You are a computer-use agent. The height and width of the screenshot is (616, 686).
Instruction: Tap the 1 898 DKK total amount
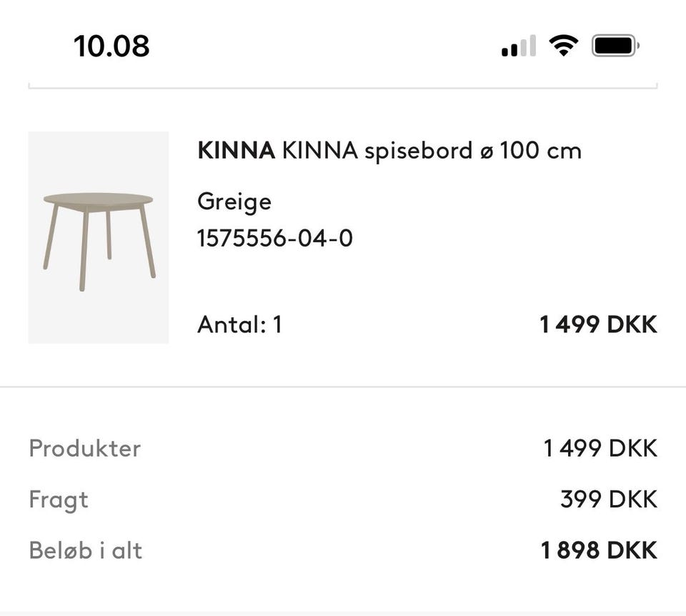(x=599, y=550)
